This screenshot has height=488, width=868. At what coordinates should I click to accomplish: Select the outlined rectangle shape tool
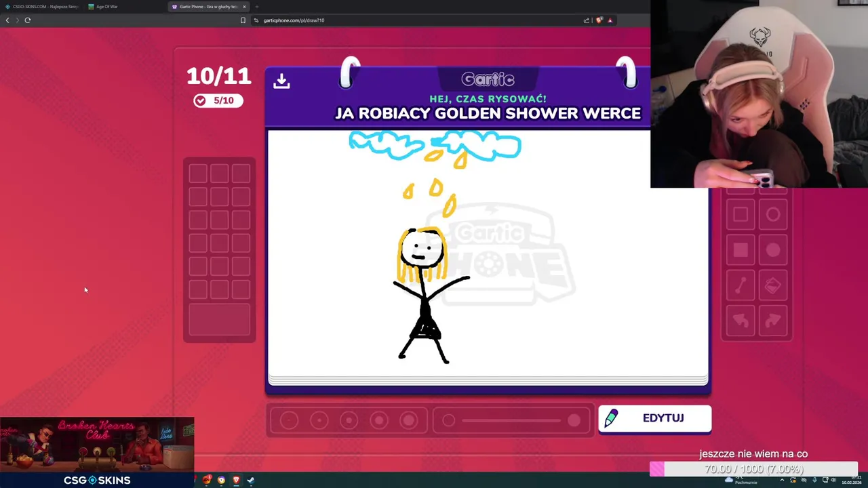pos(741,215)
